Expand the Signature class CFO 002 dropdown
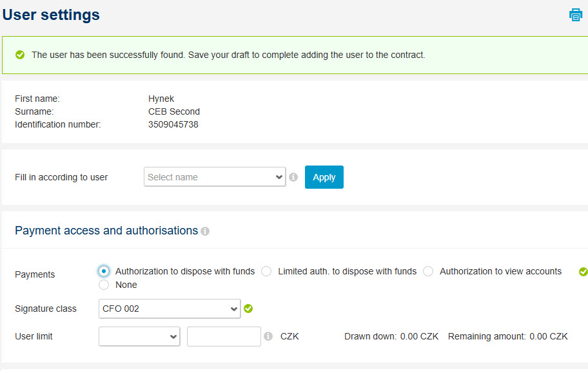The image size is (588, 371). pos(170,309)
